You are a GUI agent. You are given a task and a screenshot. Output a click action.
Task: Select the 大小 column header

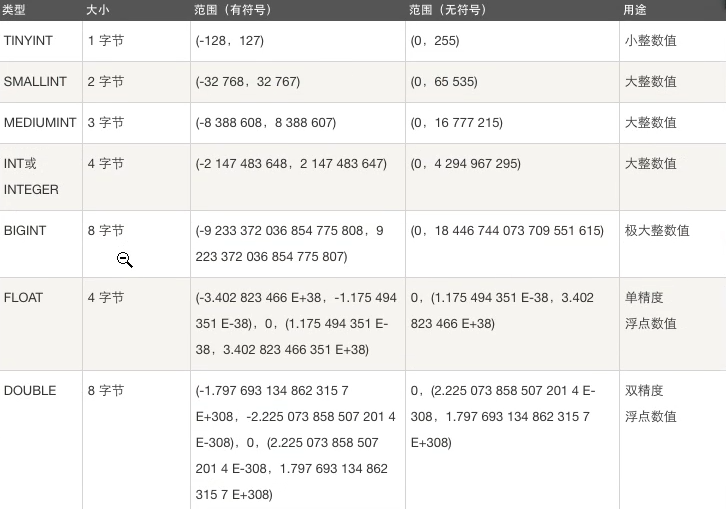(x=97, y=10)
